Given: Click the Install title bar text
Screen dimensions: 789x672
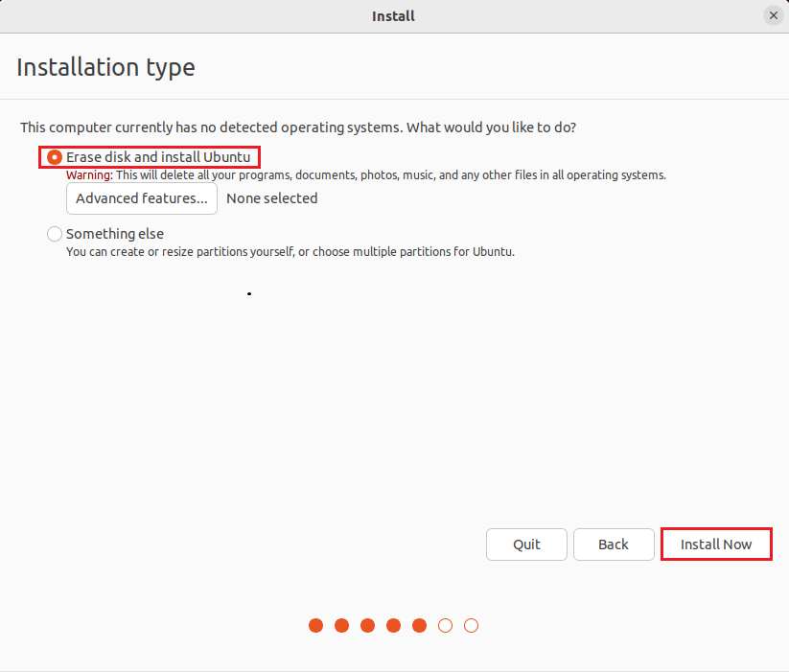Looking at the screenshot, I should 393,15.
